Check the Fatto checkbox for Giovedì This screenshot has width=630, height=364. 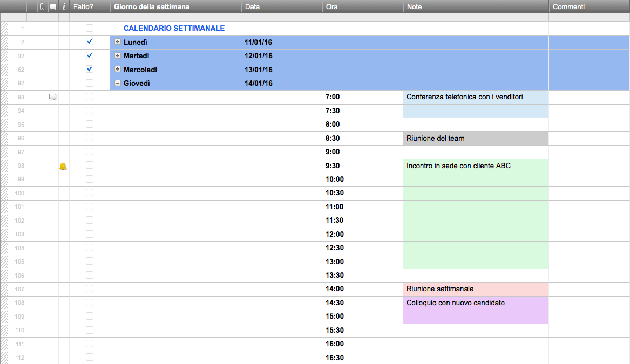[x=90, y=83]
